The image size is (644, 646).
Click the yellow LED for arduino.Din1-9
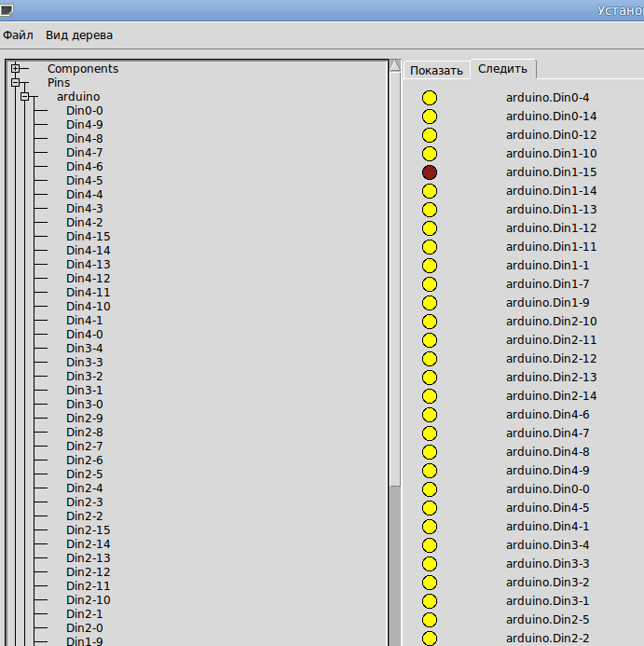[430, 303]
